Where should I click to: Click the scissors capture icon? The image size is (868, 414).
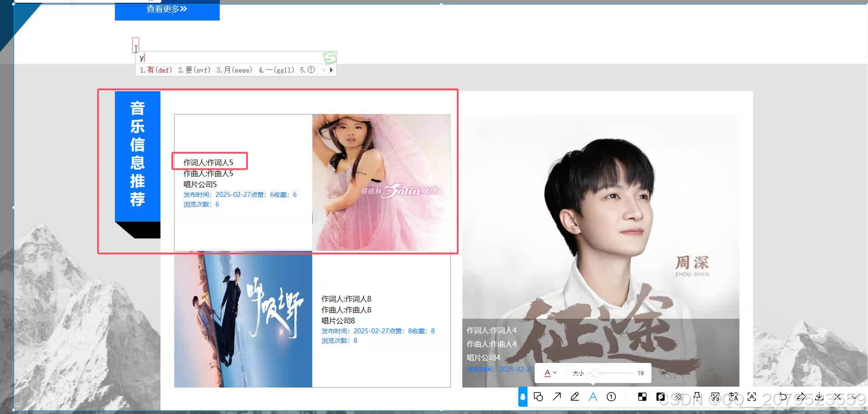click(715, 397)
